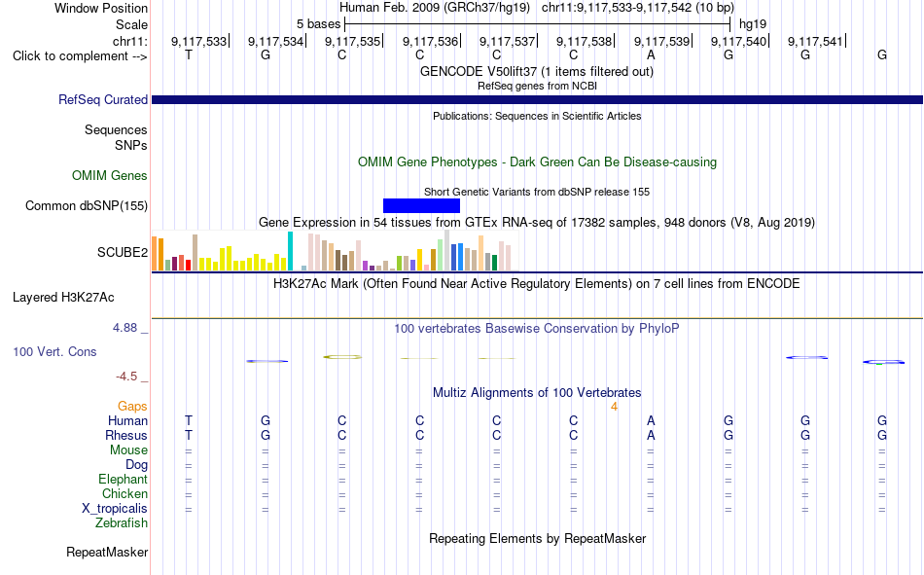Click the window position chr11:9,117,533-9,117,542 text
Viewport: 924px width, 575px height.
[x=638, y=8]
